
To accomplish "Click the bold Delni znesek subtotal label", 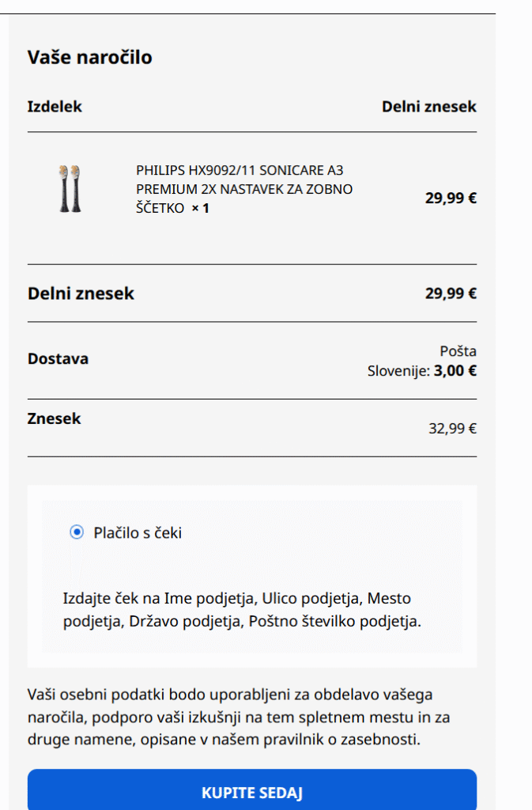I will (x=81, y=293).
